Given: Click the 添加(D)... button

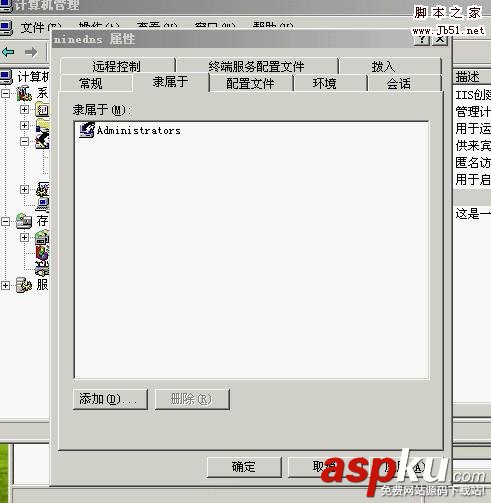Looking at the screenshot, I should tap(110, 399).
